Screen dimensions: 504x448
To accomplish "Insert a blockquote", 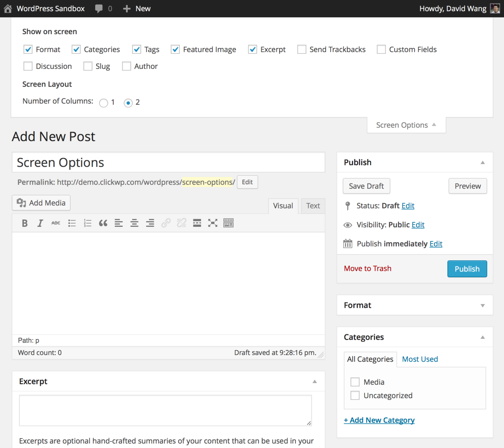I will pyautogui.click(x=103, y=223).
